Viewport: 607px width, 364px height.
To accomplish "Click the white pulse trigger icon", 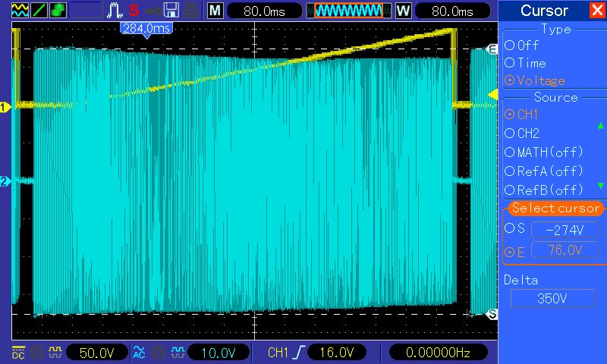I will tap(115, 11).
